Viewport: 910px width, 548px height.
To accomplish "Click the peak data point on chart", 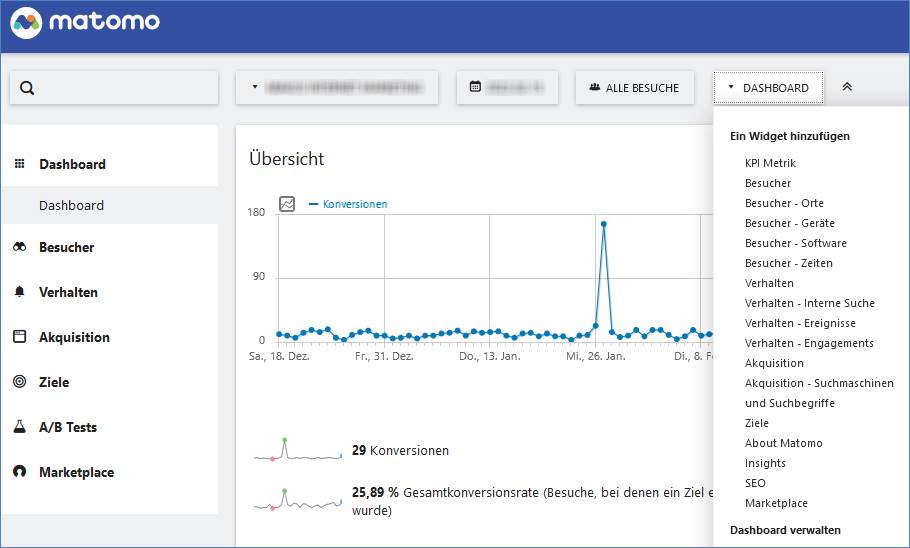I will tap(604, 223).
